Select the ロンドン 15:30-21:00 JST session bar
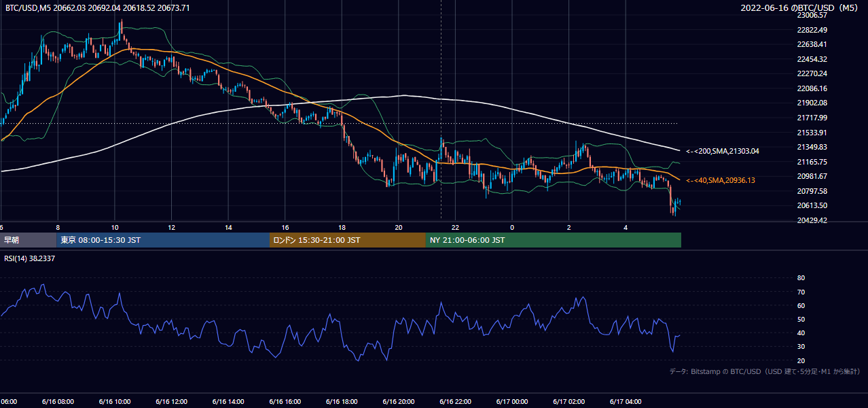The image size is (868, 408). click(348, 240)
